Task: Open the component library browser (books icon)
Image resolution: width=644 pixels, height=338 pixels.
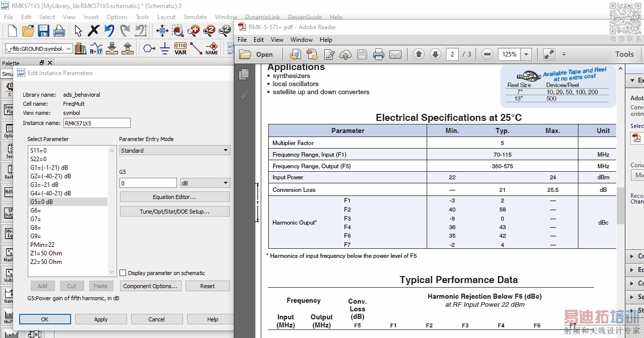Action: point(81,49)
